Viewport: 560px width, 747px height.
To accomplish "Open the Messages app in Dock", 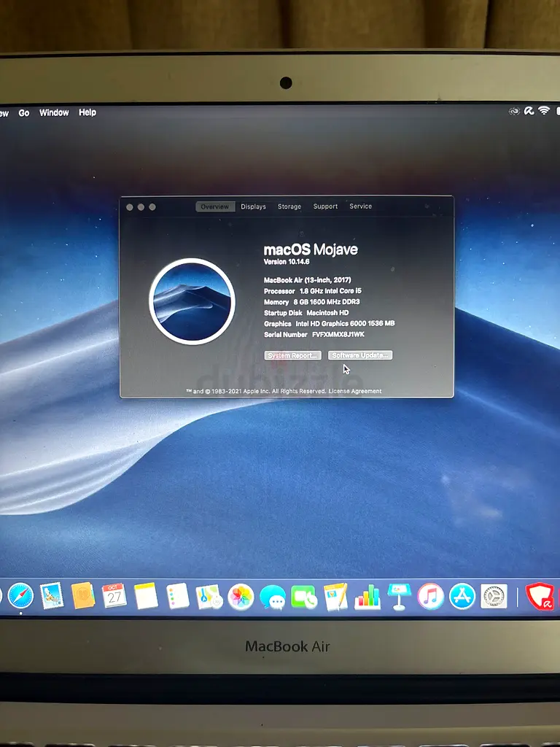I will (x=273, y=598).
